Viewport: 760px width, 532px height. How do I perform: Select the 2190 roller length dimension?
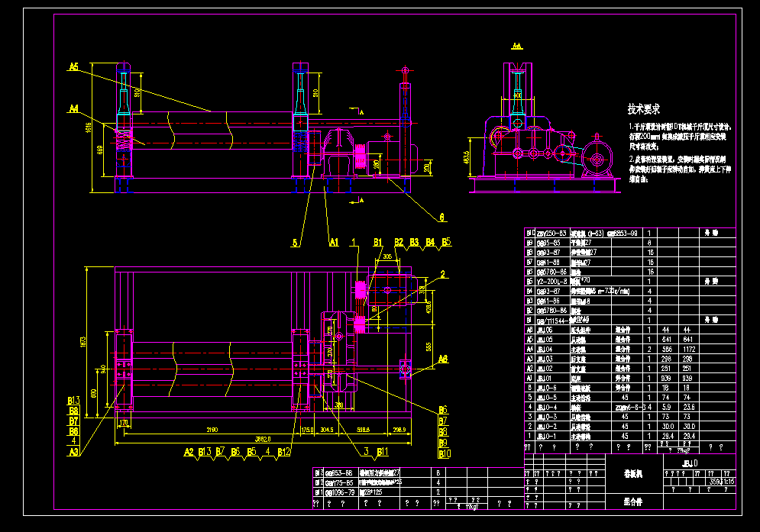(212, 430)
